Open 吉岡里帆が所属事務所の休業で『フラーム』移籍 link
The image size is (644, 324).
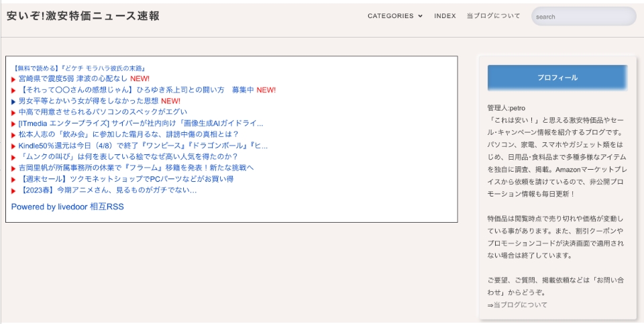click(136, 168)
